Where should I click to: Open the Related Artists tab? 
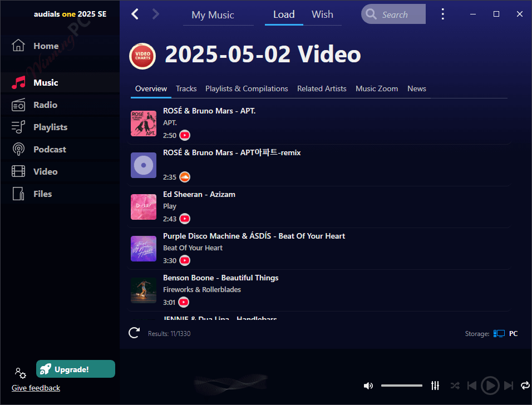click(322, 89)
